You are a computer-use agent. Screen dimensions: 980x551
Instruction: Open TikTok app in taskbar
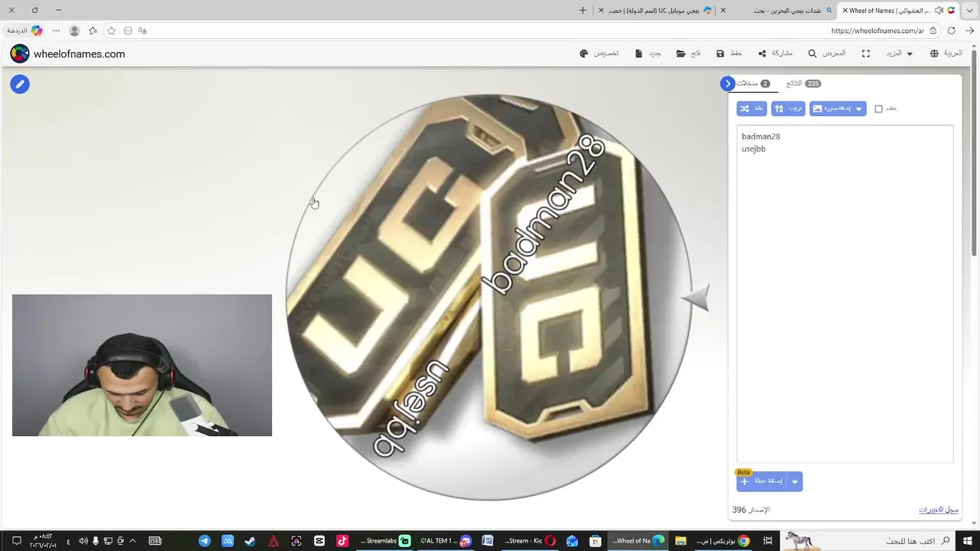(342, 541)
